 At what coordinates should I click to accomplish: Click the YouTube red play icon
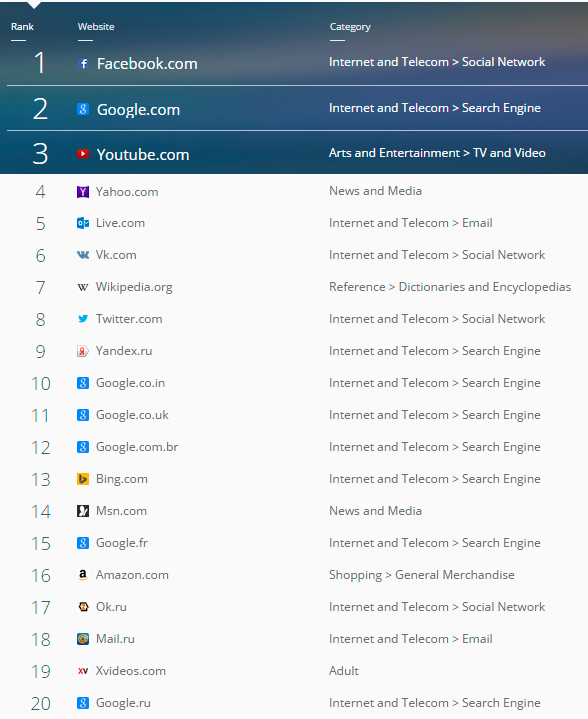pyautogui.click(x=83, y=154)
